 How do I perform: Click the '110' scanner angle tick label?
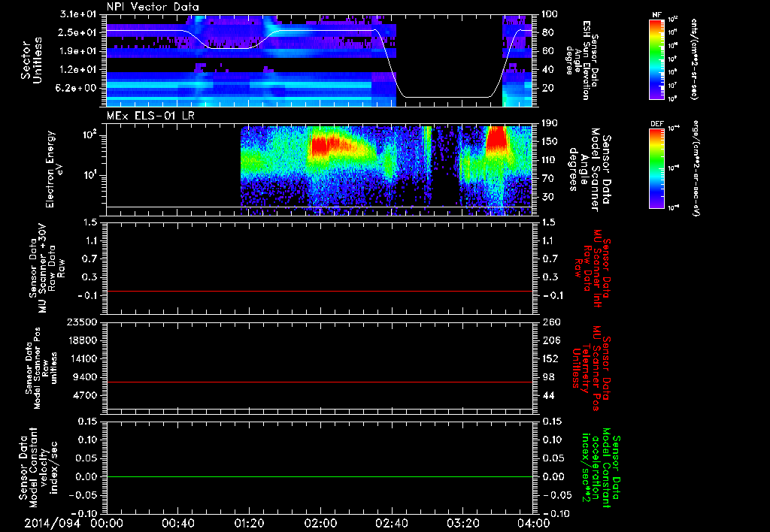click(x=550, y=160)
